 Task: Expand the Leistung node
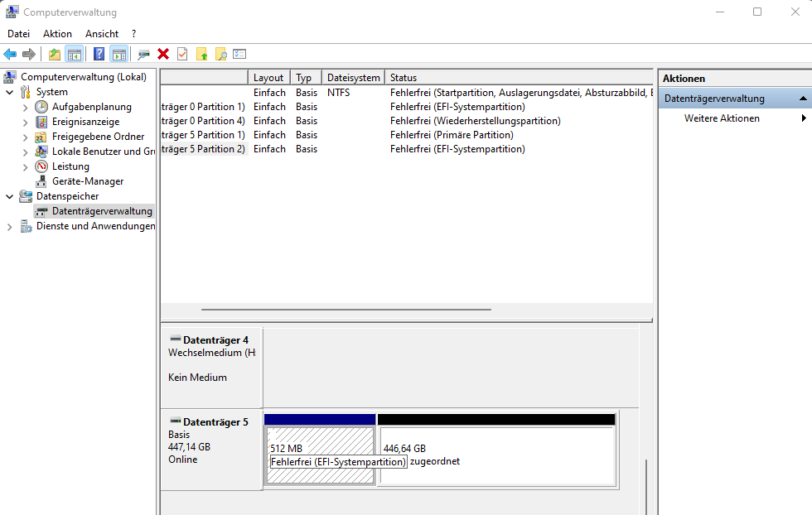click(26, 166)
